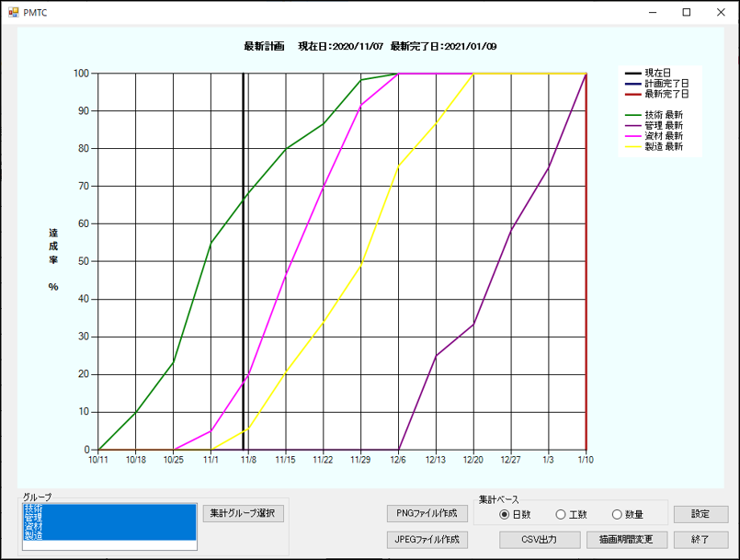
Task: Click the 計画完了日 legend label
Action: click(666, 84)
